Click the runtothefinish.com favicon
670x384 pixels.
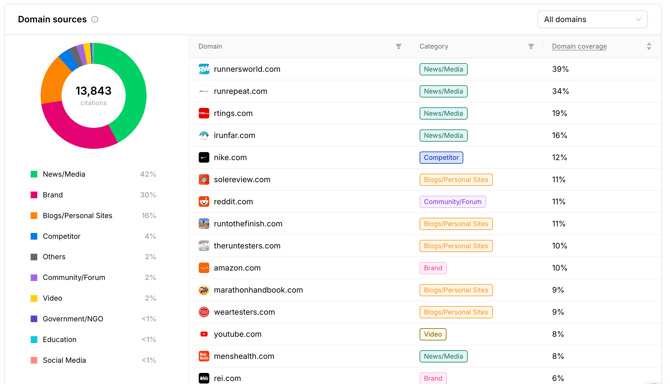(204, 223)
